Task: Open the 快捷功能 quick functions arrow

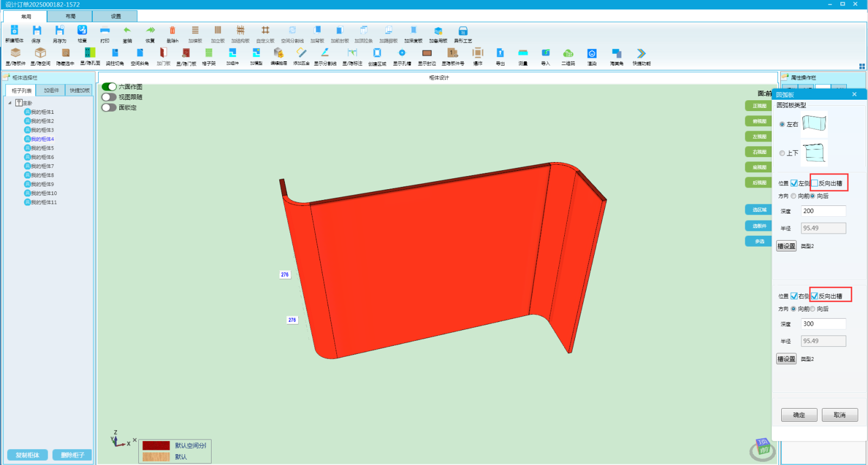Action: (x=641, y=53)
